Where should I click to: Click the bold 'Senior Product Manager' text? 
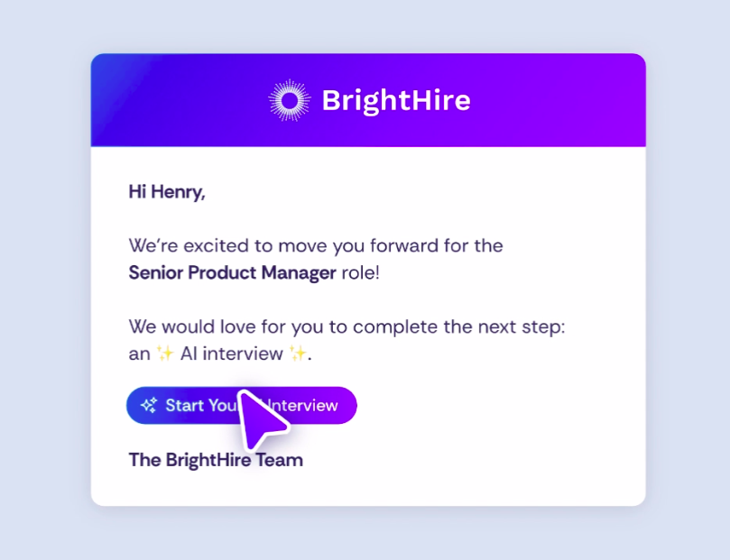tap(232, 272)
